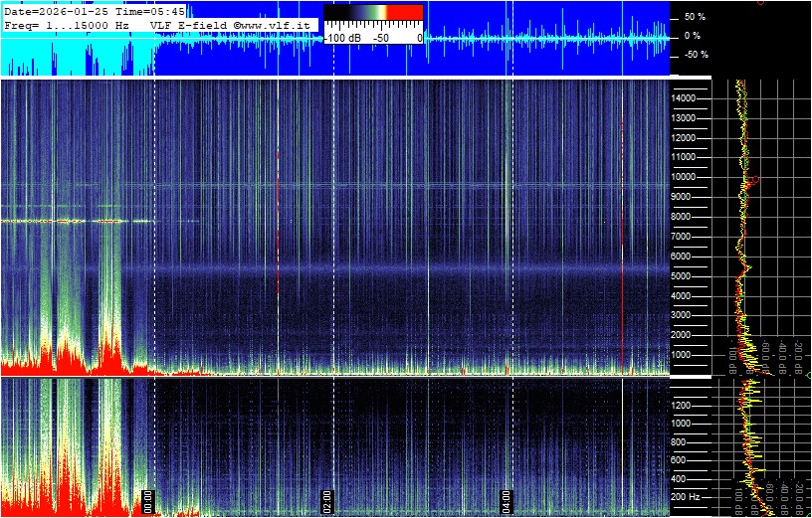Viewport: 812px width, 518px height.
Task: Click the 02:00 time marker label
Action: point(328,500)
